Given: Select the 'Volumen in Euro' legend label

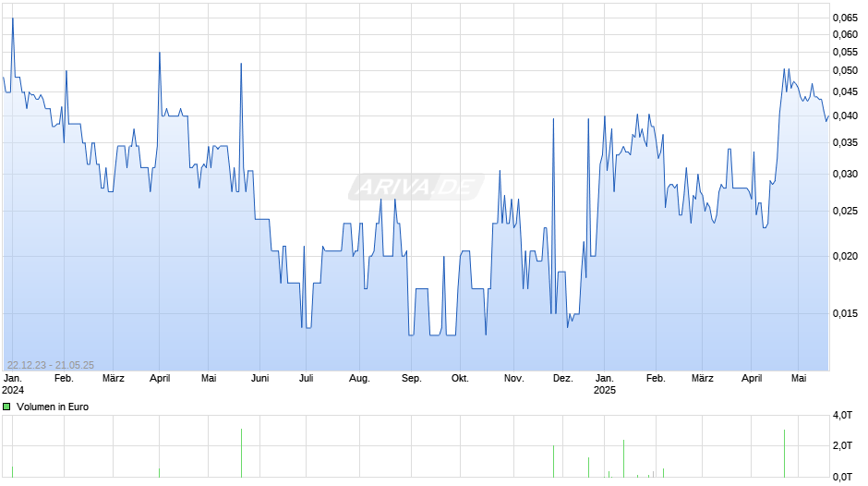Looking at the screenshot, I should pyautogui.click(x=53, y=407).
